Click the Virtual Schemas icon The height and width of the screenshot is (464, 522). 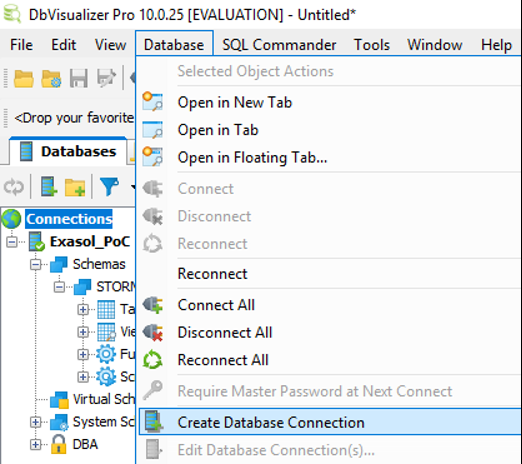point(59,400)
